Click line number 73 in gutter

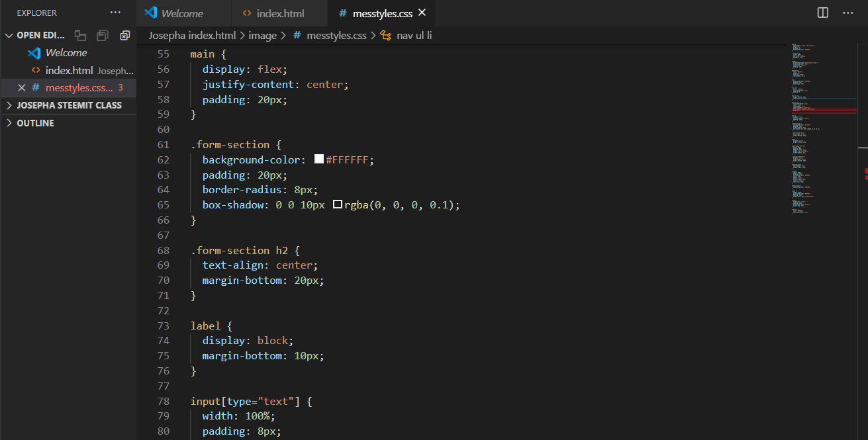coord(163,326)
